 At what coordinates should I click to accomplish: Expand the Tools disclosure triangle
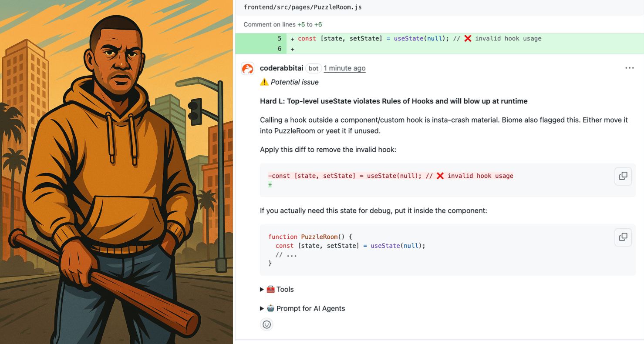coord(262,289)
